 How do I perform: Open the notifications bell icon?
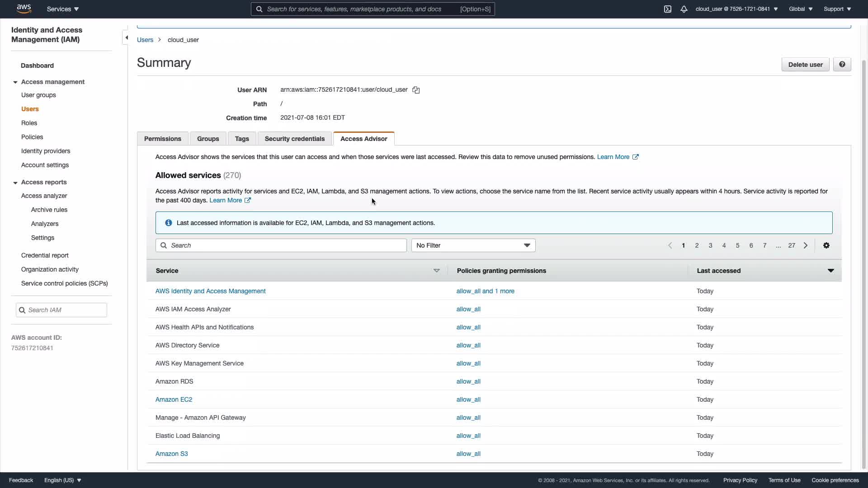click(684, 9)
